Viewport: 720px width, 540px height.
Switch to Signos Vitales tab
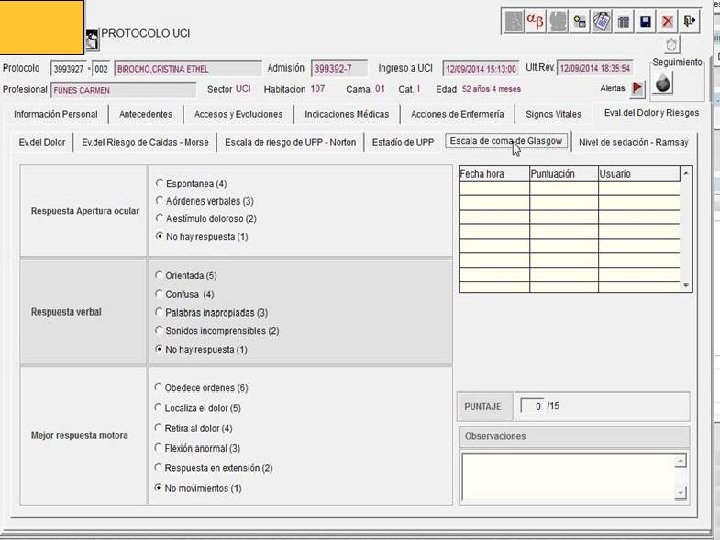(x=553, y=114)
